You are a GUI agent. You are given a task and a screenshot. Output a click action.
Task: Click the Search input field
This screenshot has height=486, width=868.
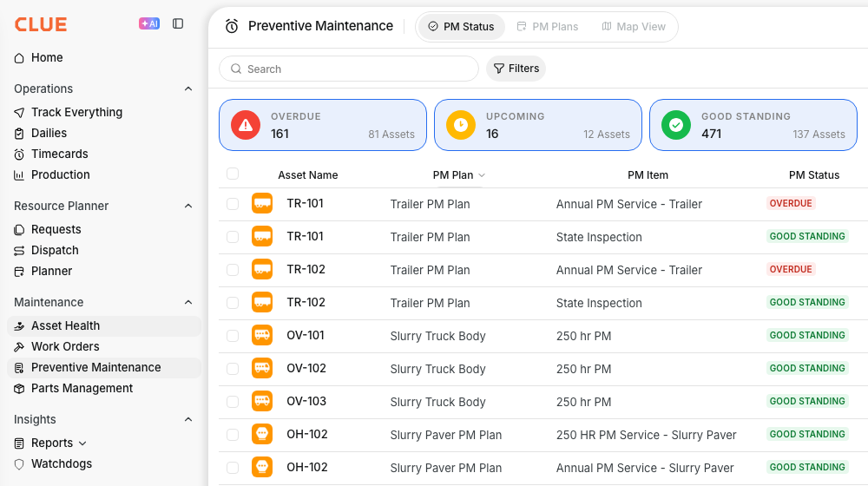349,69
